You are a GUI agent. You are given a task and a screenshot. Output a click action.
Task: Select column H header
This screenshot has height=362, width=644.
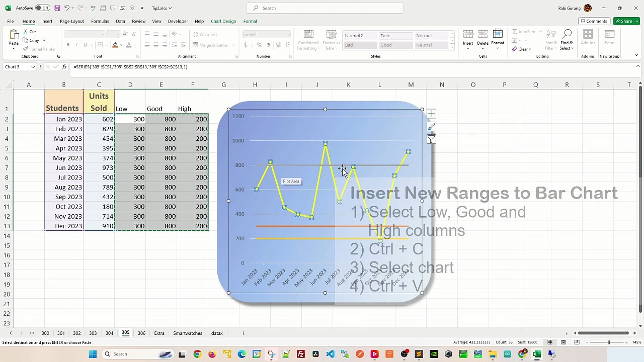[255, 84]
